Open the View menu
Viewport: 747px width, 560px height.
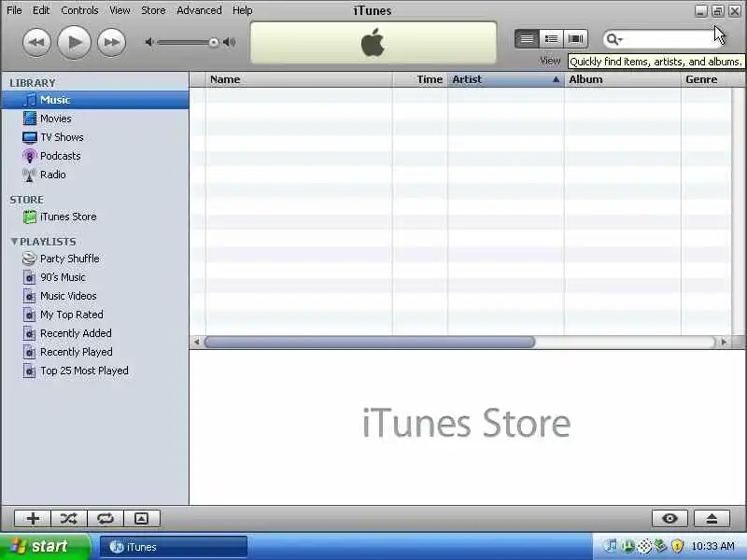click(120, 10)
